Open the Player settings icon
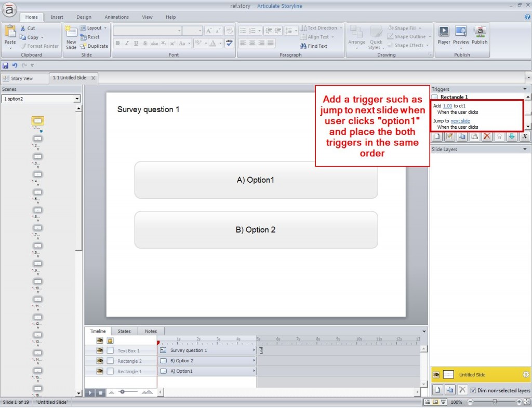532x408 pixels. [444, 32]
